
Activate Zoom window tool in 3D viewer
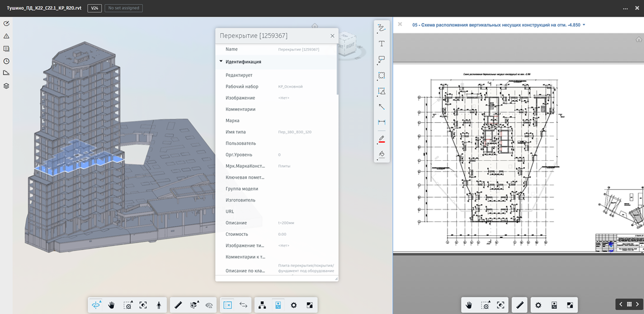(128, 304)
